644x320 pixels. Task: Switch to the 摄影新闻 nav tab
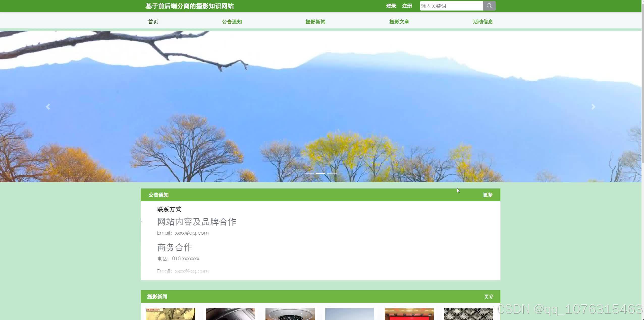click(x=315, y=22)
